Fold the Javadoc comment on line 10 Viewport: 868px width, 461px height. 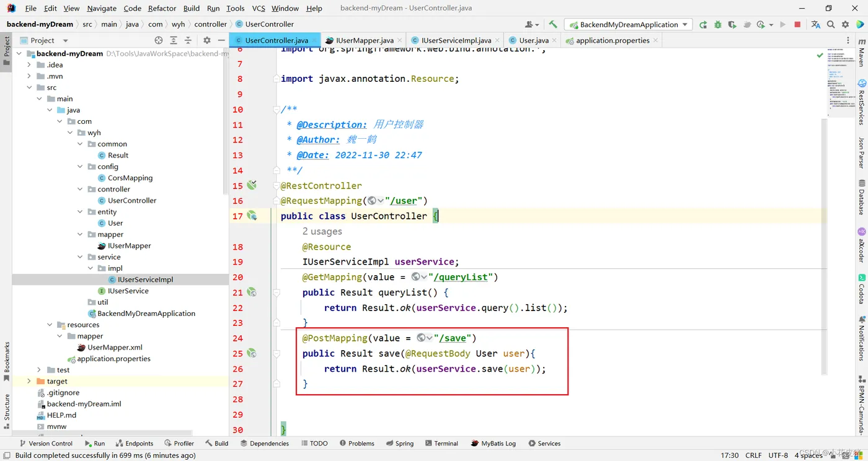click(277, 109)
